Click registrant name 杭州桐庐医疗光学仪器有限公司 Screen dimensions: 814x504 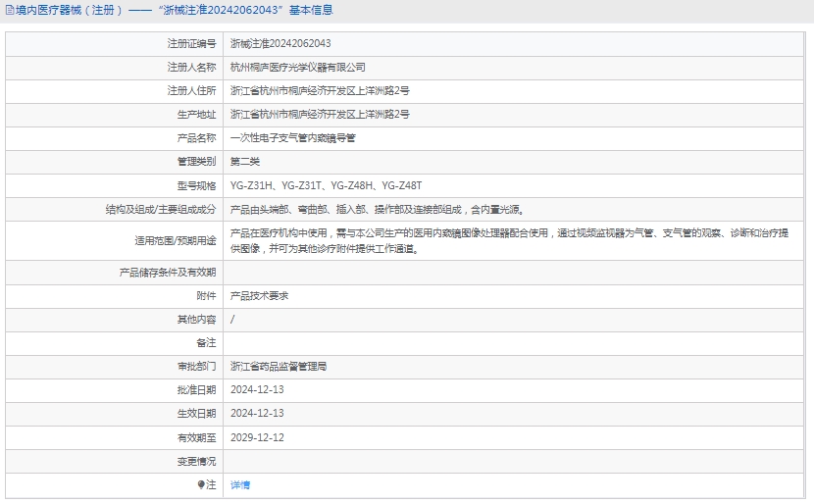[x=297, y=68]
